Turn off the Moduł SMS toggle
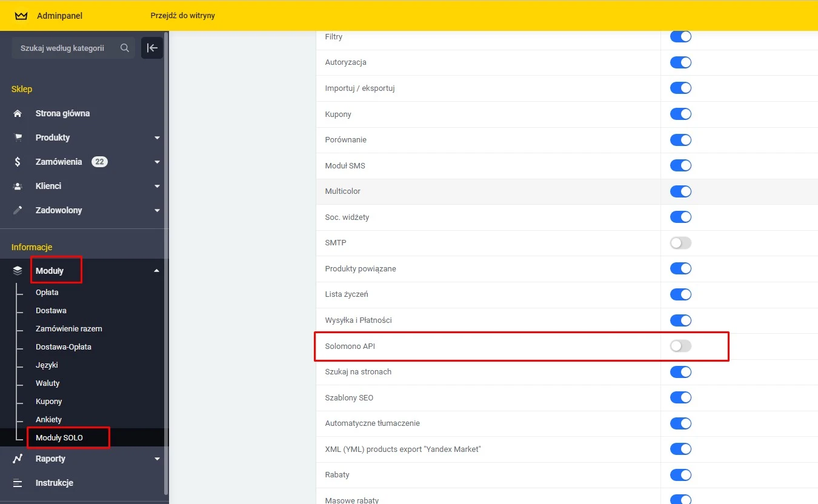 680,165
